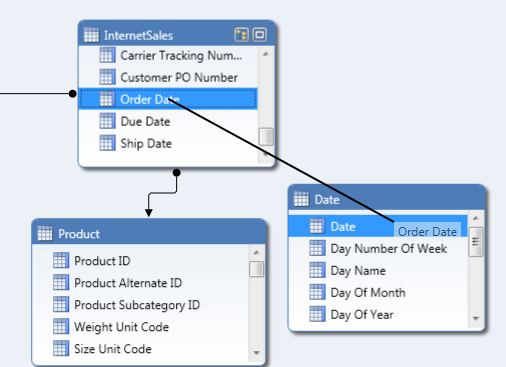Select the Ship Date column icon
This screenshot has width=506, height=367.
pyautogui.click(x=107, y=143)
